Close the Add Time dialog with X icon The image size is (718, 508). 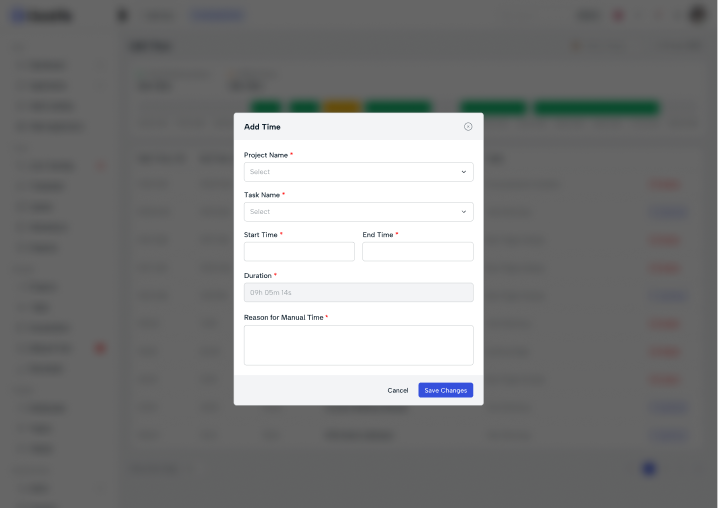(x=468, y=126)
